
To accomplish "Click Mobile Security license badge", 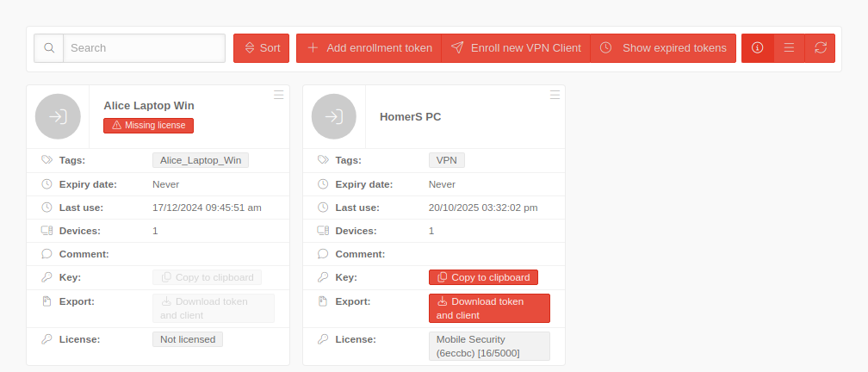I will (488, 346).
